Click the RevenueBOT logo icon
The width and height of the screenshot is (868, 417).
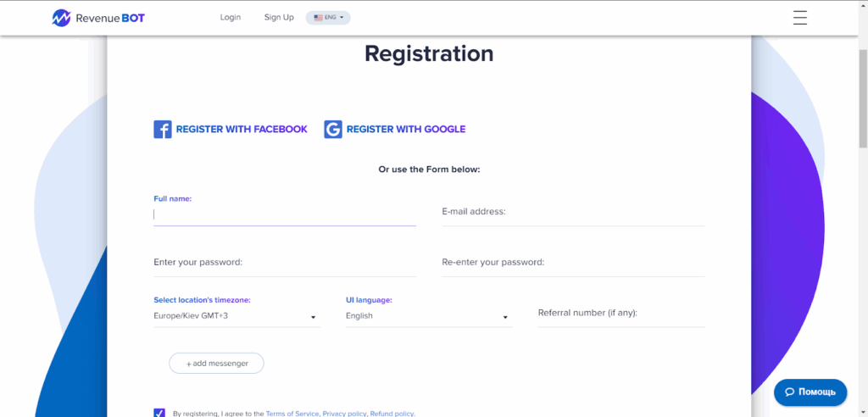coord(61,18)
